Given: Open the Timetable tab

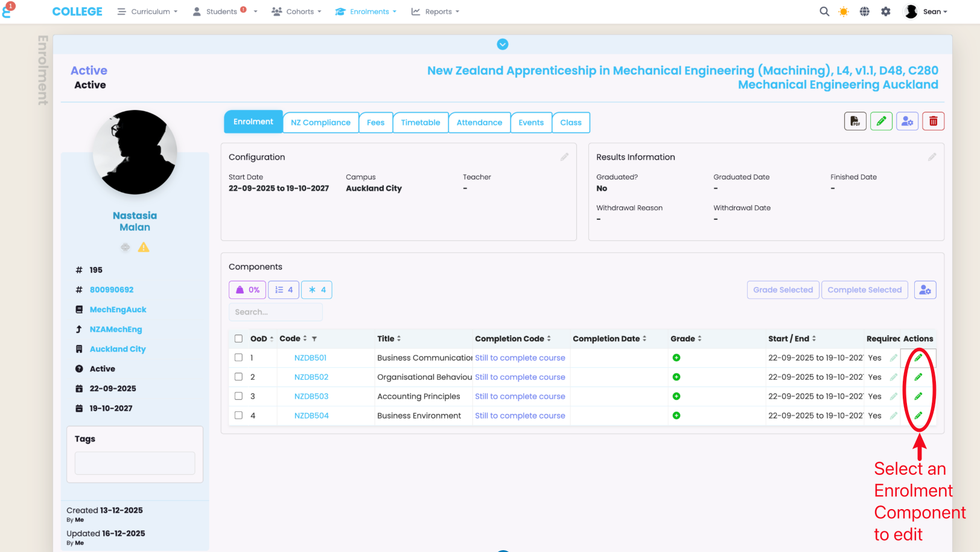Looking at the screenshot, I should coord(420,123).
